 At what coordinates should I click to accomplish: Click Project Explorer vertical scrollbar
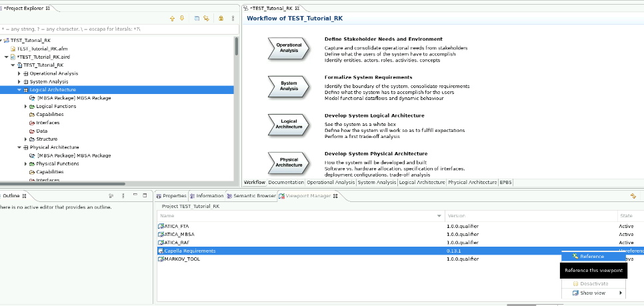pyautogui.click(x=237, y=46)
